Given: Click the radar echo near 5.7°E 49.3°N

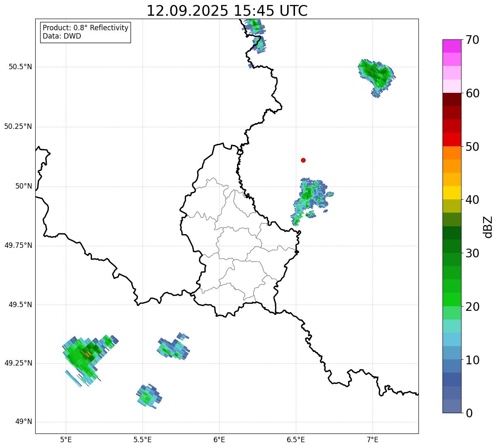Looking at the screenshot, I should (x=174, y=346).
